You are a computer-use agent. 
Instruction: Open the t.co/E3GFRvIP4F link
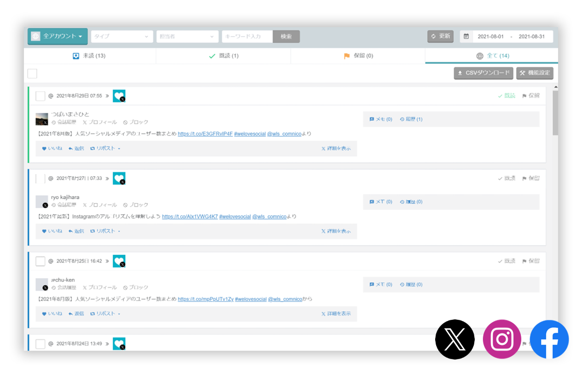pyautogui.click(x=205, y=134)
